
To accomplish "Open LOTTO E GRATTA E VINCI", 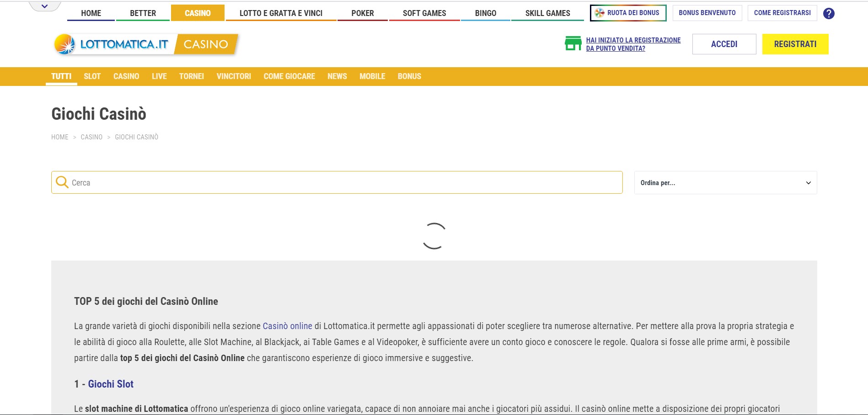I will 281,13.
